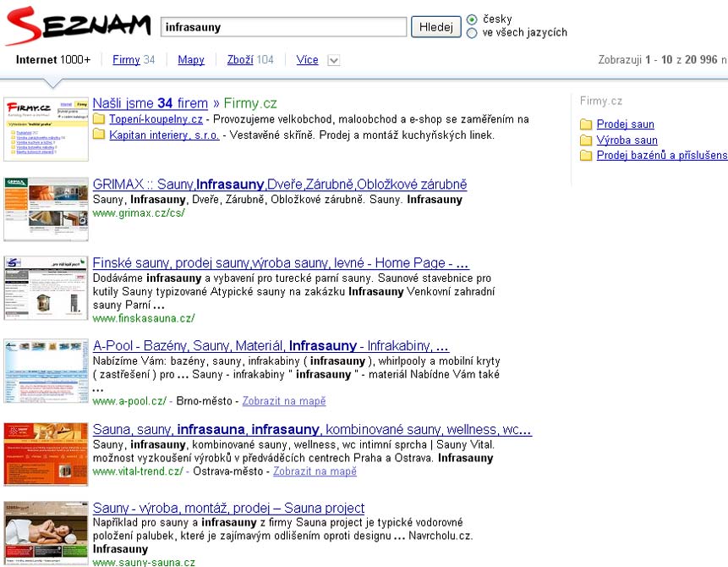Focus the search field containing infrasauny

284,27
